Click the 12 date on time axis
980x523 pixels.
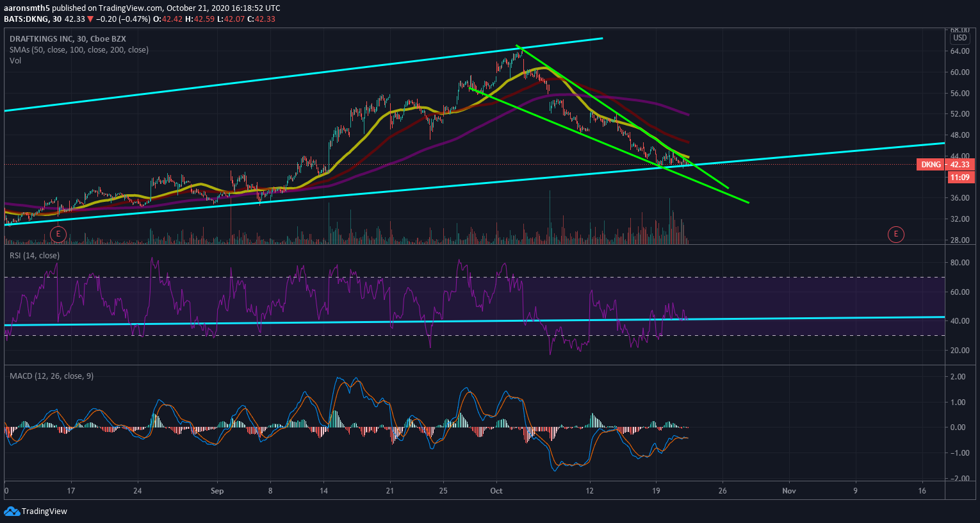[589, 491]
